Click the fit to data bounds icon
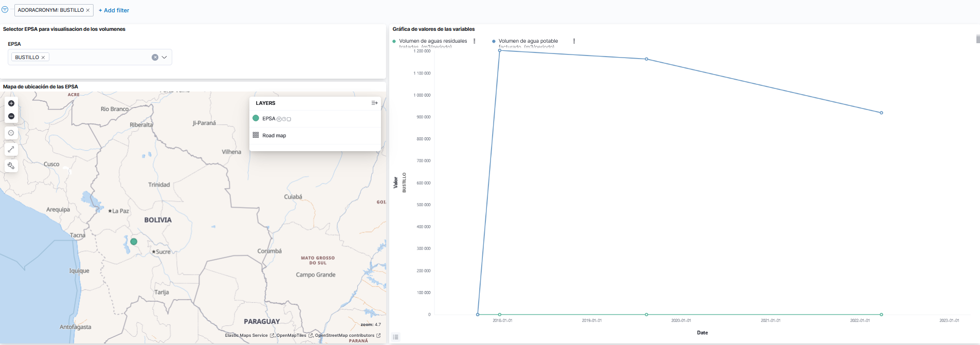Screen dimensions: 980x345 [11, 133]
